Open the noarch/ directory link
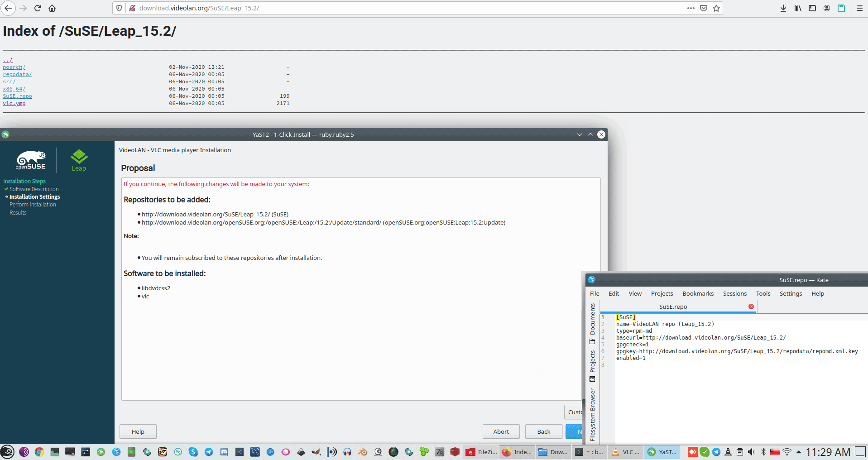Screen dimensions: 868x460 coord(14,67)
